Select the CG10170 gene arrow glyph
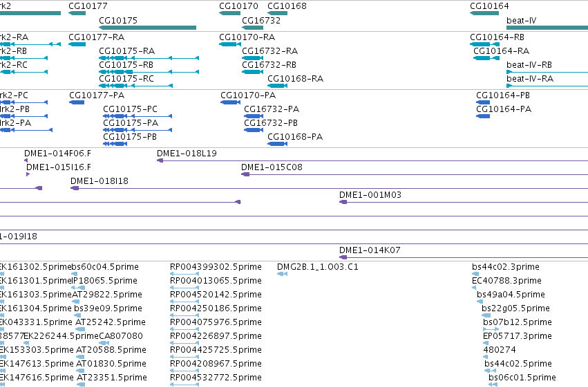 coord(229,13)
